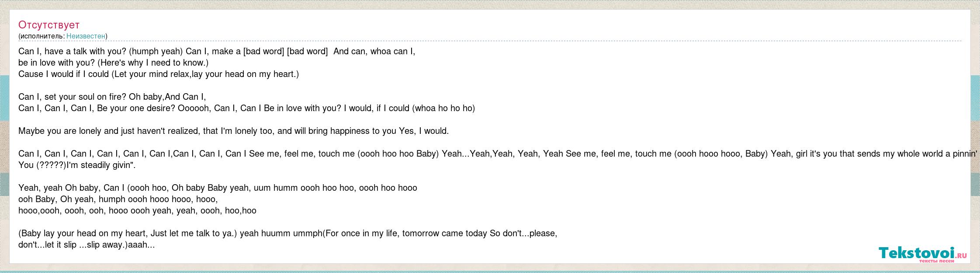Screen dimensions: 980x273
Task: Click the "(whoa ho ho ho)" phrase
Action: click(x=443, y=108)
